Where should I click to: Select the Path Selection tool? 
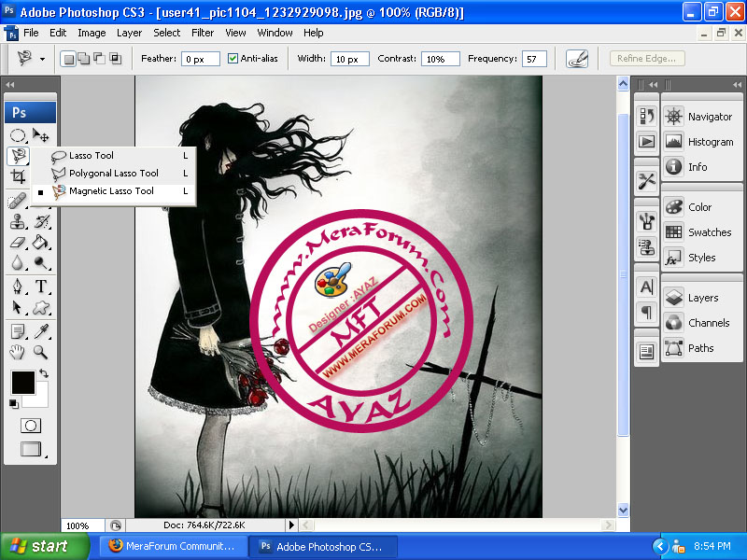pyautogui.click(x=18, y=308)
